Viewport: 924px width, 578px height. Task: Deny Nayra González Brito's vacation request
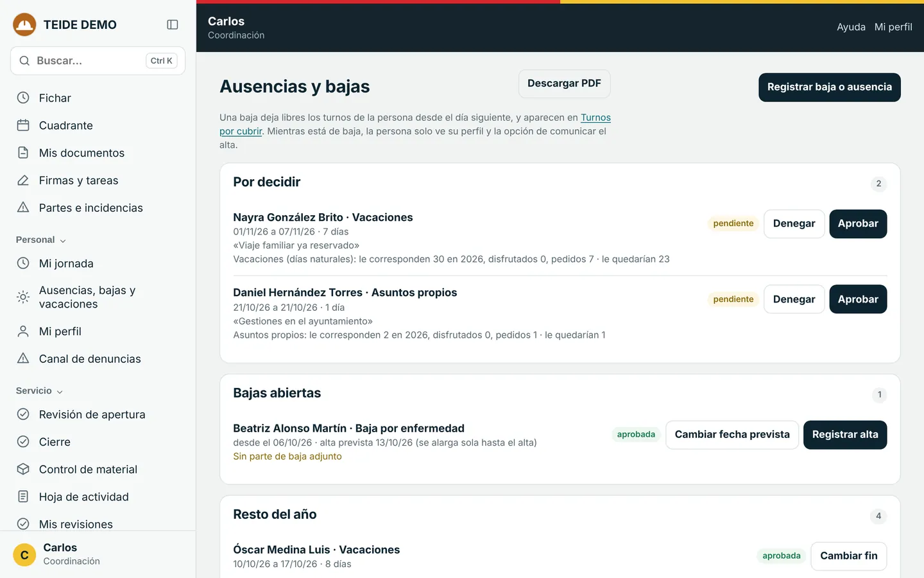[x=794, y=223]
